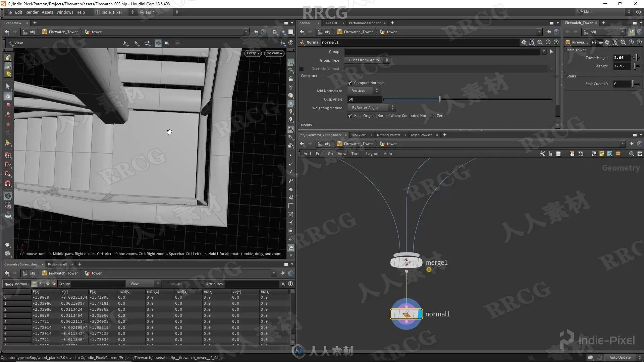Click the group selection arrow beside Group field
Viewport: 644px width, 362px height.
(x=551, y=52)
